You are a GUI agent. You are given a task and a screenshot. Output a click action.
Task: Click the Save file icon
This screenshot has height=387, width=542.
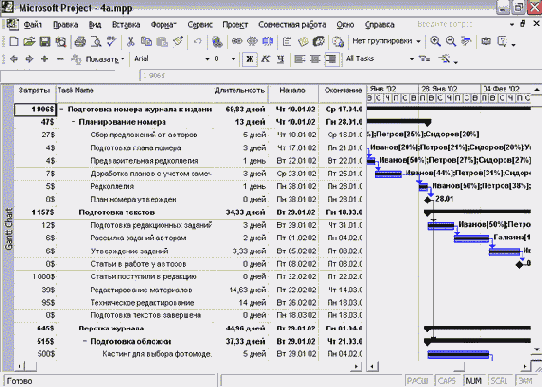tap(45, 42)
